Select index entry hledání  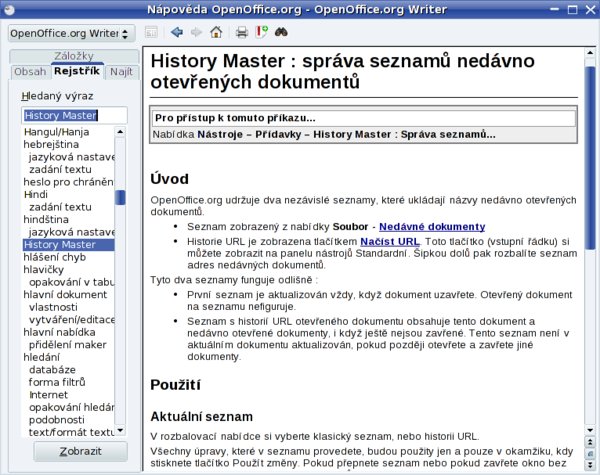42,357
